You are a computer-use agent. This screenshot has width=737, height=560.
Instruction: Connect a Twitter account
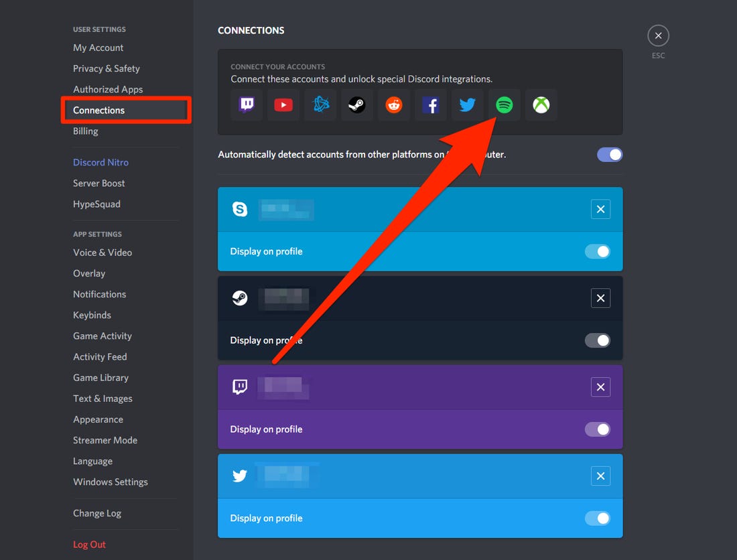pyautogui.click(x=467, y=105)
